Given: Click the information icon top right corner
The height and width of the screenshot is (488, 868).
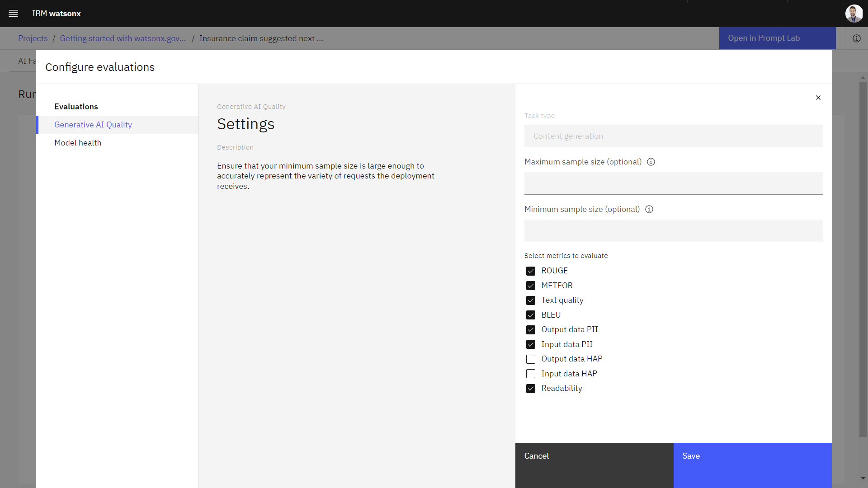Looking at the screenshot, I should pos(857,38).
